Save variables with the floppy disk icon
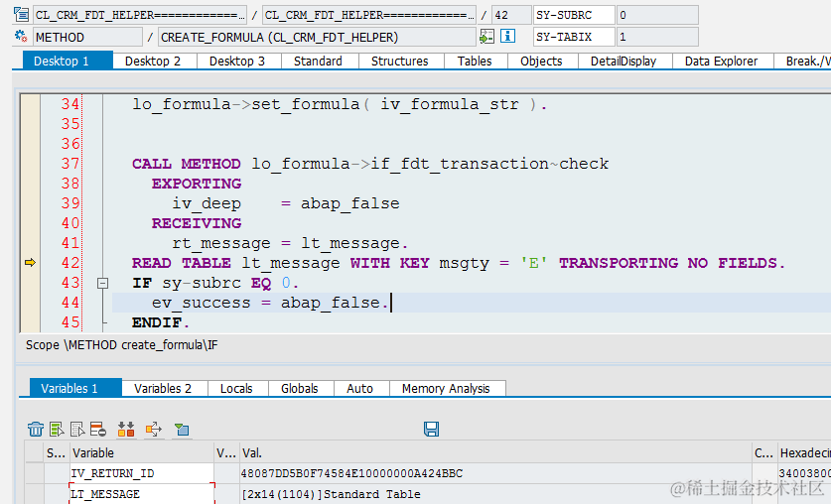Viewport: 831px width, 504px height. pos(432,429)
